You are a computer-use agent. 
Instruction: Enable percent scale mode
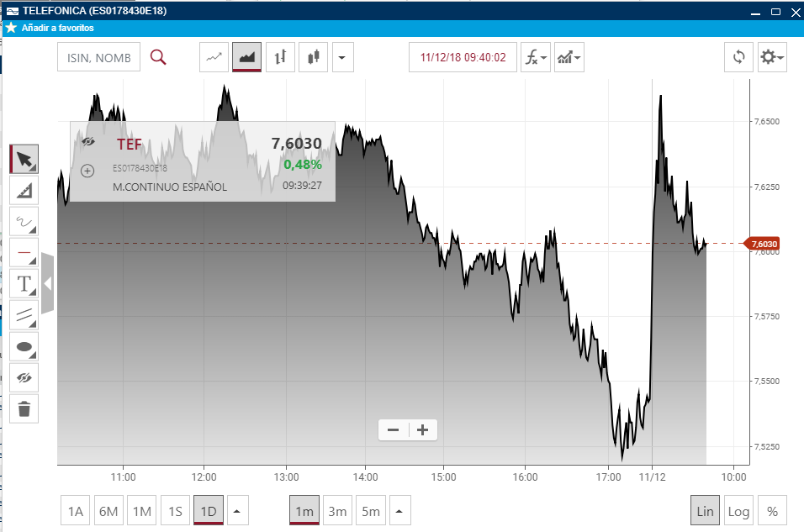[x=772, y=510]
